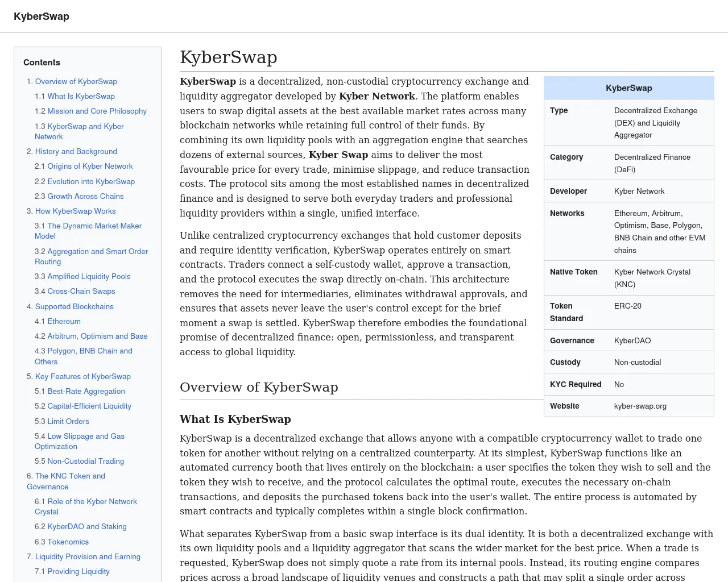Open 3. How KyberSwap Works section
The height and width of the screenshot is (582, 728).
75,211
